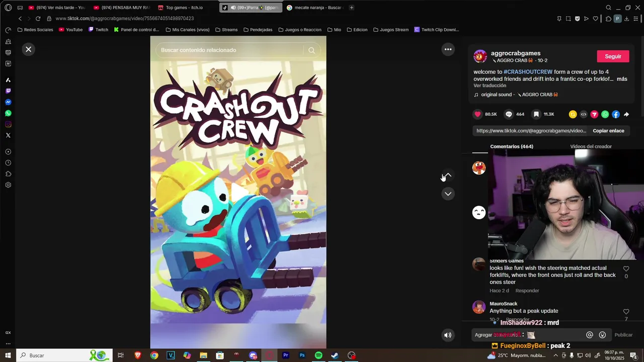This screenshot has width=644, height=362.
Task: Click Publicar to post comment
Action: pos(623,335)
